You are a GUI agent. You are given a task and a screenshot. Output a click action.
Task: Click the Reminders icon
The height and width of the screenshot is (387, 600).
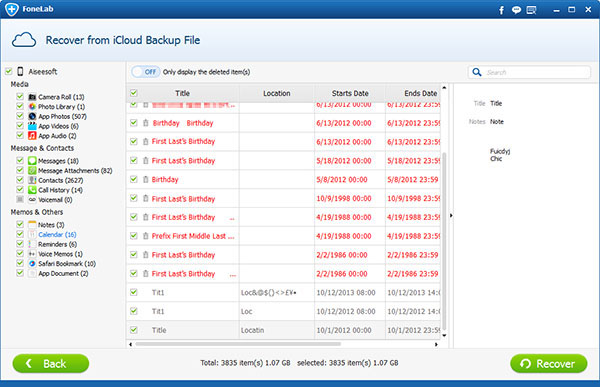click(32, 244)
